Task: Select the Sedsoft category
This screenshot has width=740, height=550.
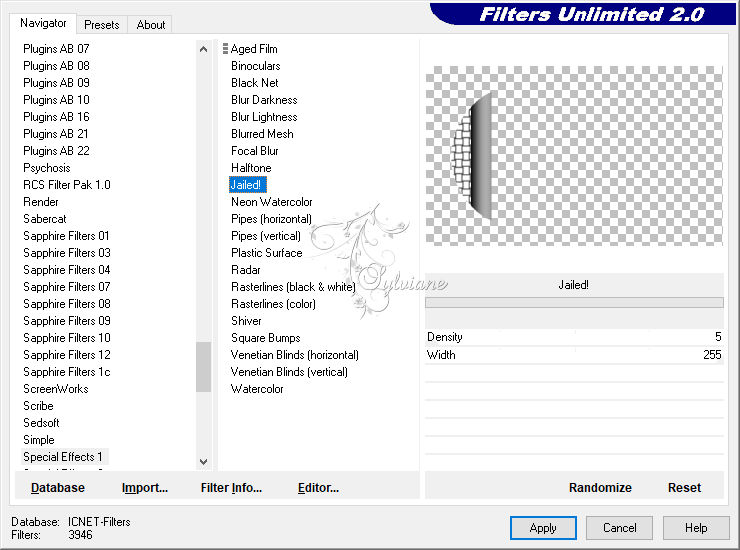Action: 41,423
